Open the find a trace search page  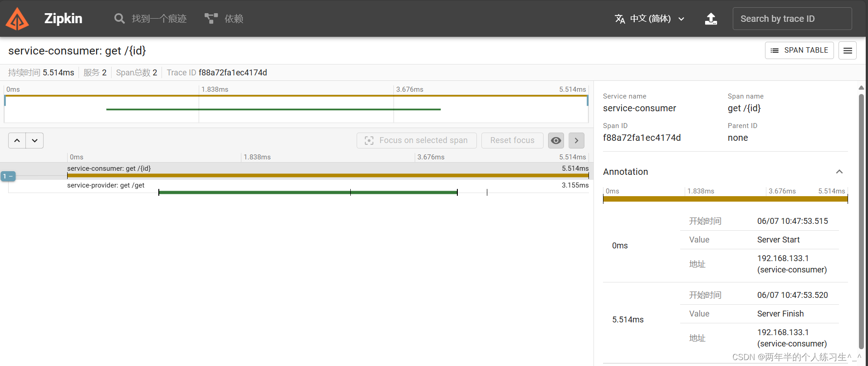click(x=150, y=19)
